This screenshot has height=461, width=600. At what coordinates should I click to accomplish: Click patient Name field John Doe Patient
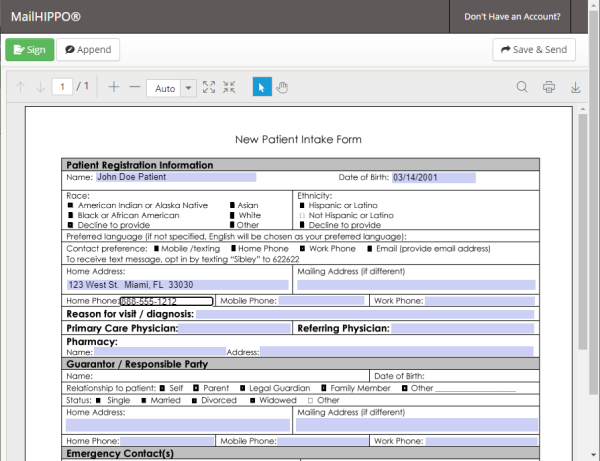tap(176, 177)
